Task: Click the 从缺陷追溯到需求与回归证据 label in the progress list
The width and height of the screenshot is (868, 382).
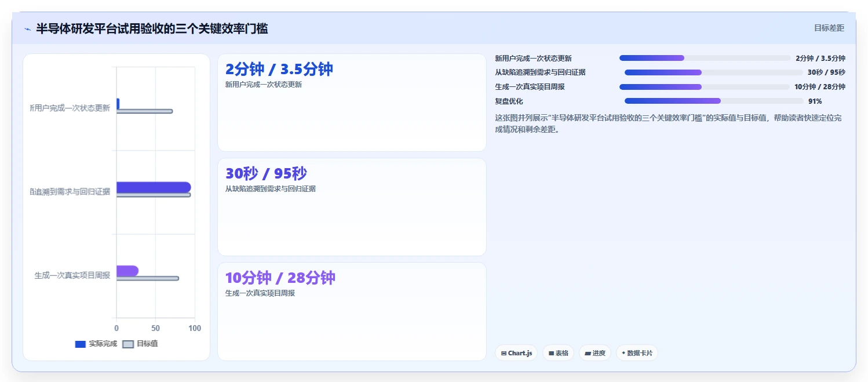Action: pyautogui.click(x=541, y=72)
